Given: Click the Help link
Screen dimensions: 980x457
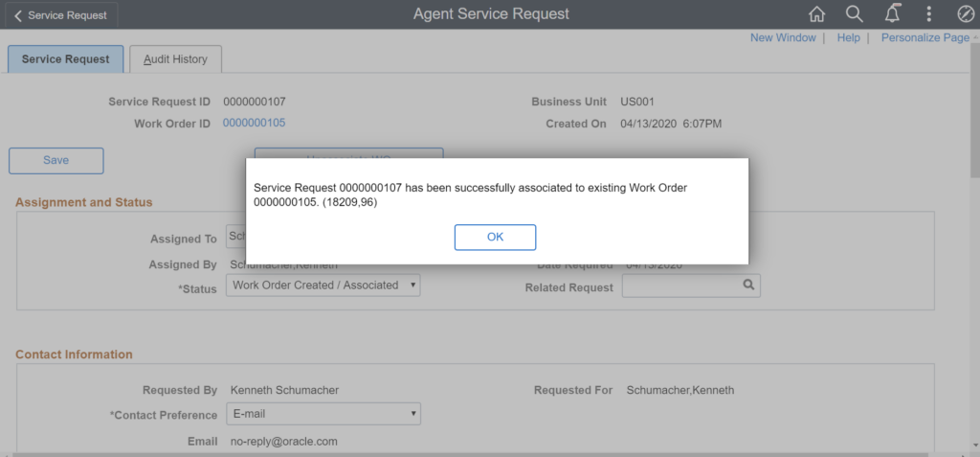Looking at the screenshot, I should point(848,37).
